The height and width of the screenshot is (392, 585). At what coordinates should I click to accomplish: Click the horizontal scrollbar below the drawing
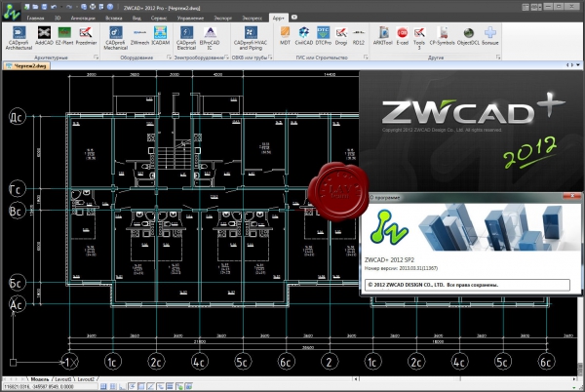pos(466,379)
